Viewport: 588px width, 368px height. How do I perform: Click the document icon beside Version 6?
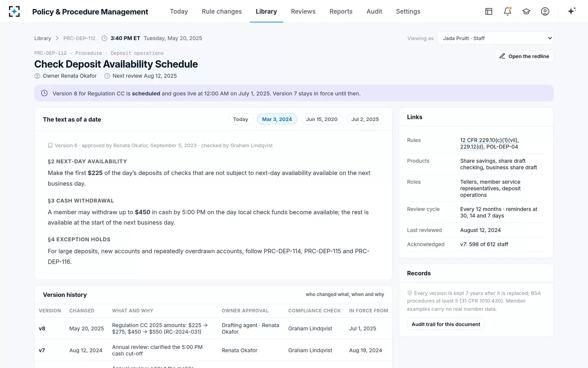(50, 146)
